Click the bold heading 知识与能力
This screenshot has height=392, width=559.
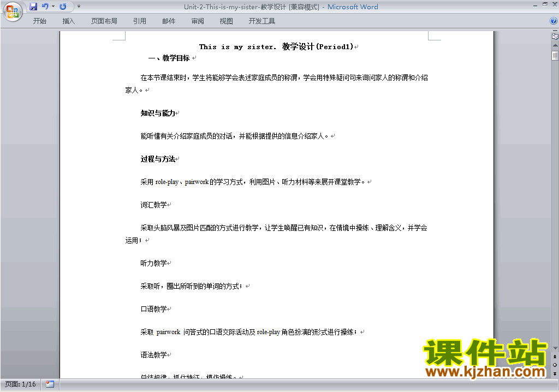pyautogui.click(x=158, y=113)
